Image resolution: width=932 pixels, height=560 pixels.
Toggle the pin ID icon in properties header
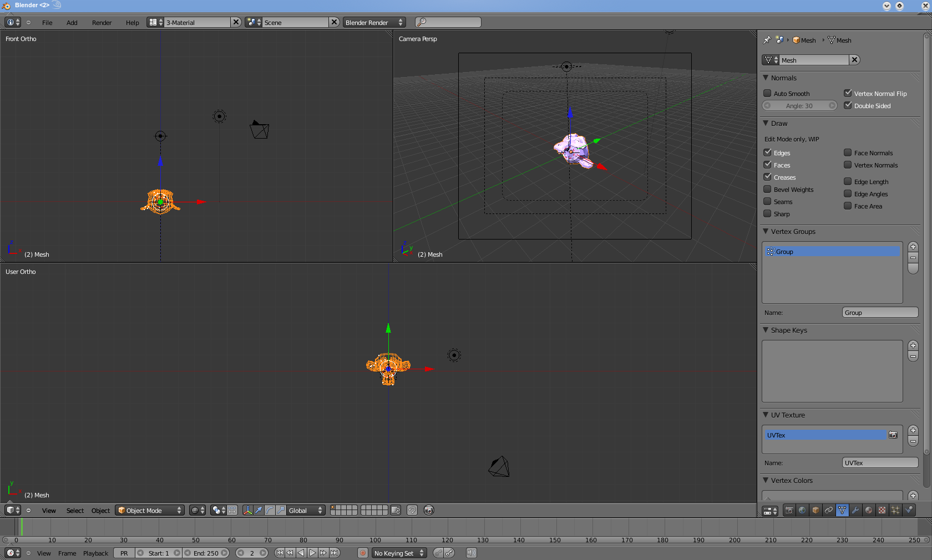pos(767,40)
